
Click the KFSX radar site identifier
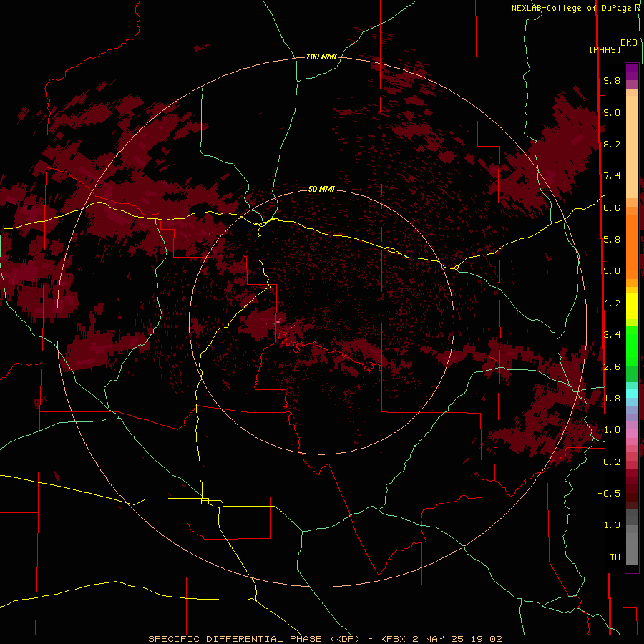(394, 639)
